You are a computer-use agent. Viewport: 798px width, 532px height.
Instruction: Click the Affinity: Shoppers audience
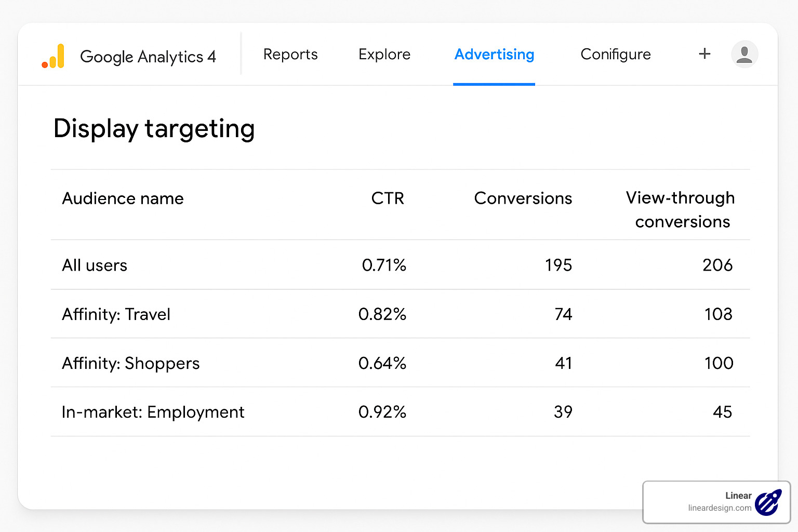(130, 363)
